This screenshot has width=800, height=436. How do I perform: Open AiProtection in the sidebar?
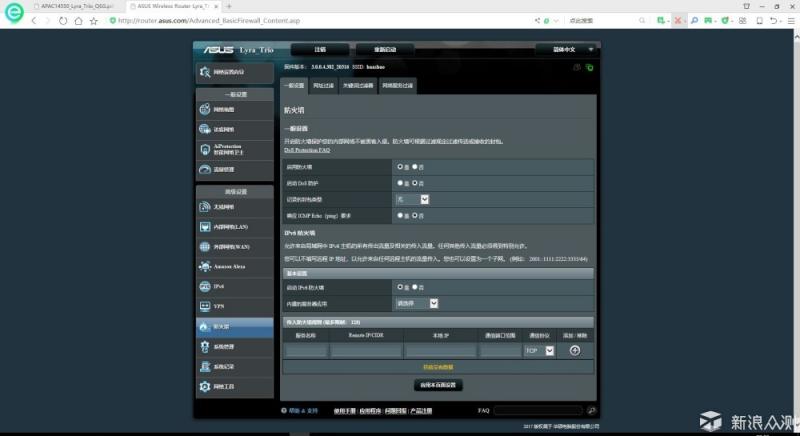[x=235, y=149]
